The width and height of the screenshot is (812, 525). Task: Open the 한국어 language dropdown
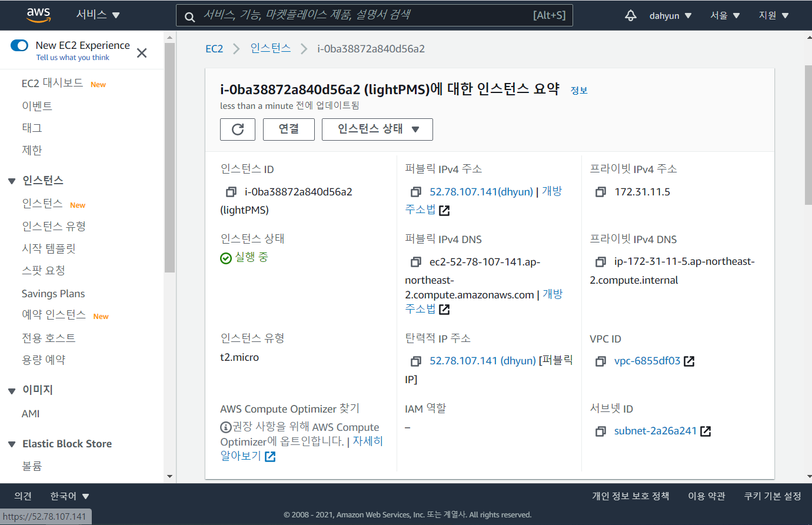(69, 496)
